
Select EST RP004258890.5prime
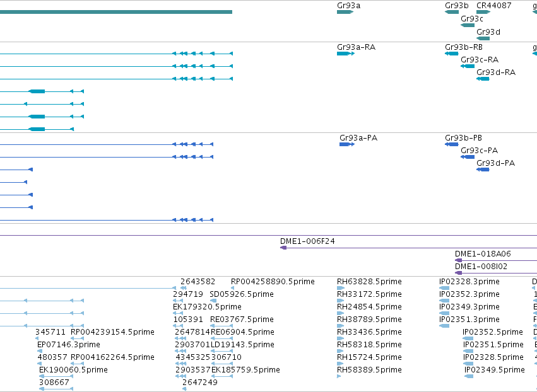click(233, 288)
